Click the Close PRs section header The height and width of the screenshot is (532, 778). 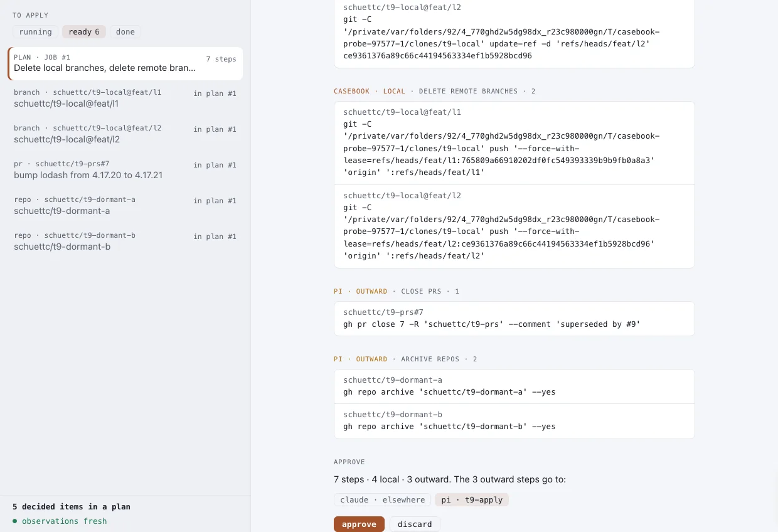pos(397,292)
